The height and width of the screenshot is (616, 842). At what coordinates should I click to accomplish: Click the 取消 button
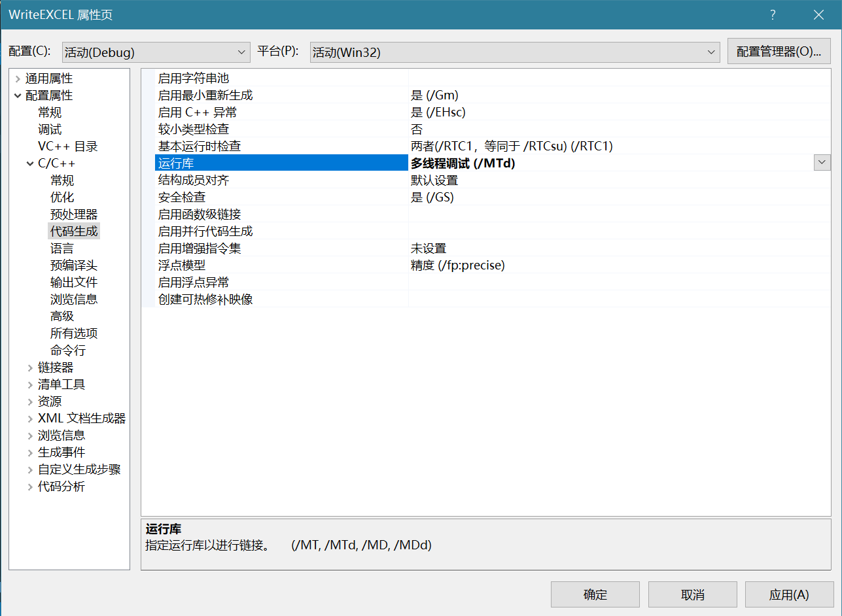692,594
